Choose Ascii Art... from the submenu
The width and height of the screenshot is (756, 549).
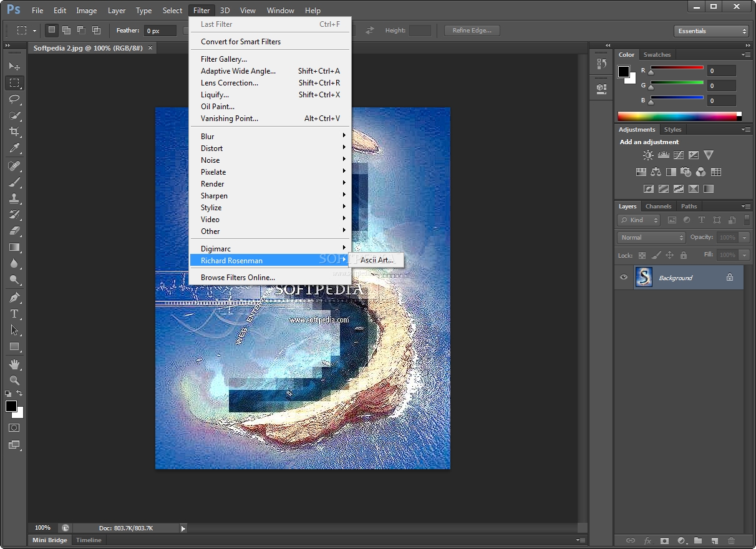pyautogui.click(x=377, y=260)
